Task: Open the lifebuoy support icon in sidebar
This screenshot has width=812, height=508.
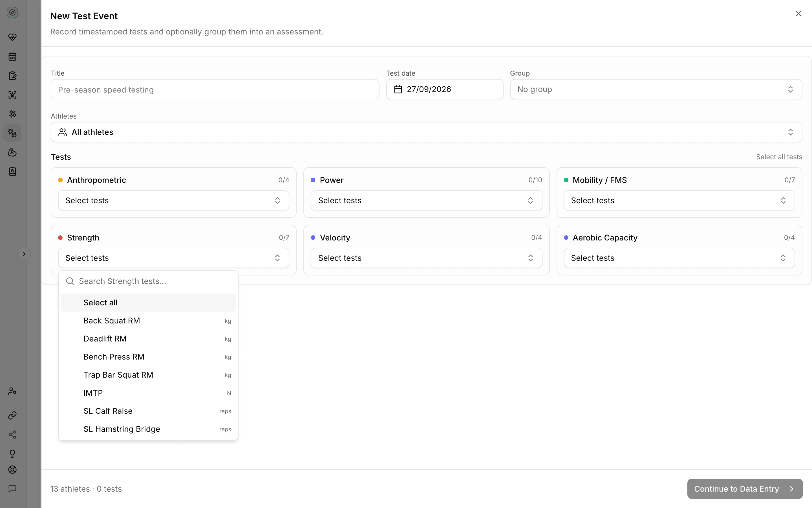Action: tap(12, 470)
